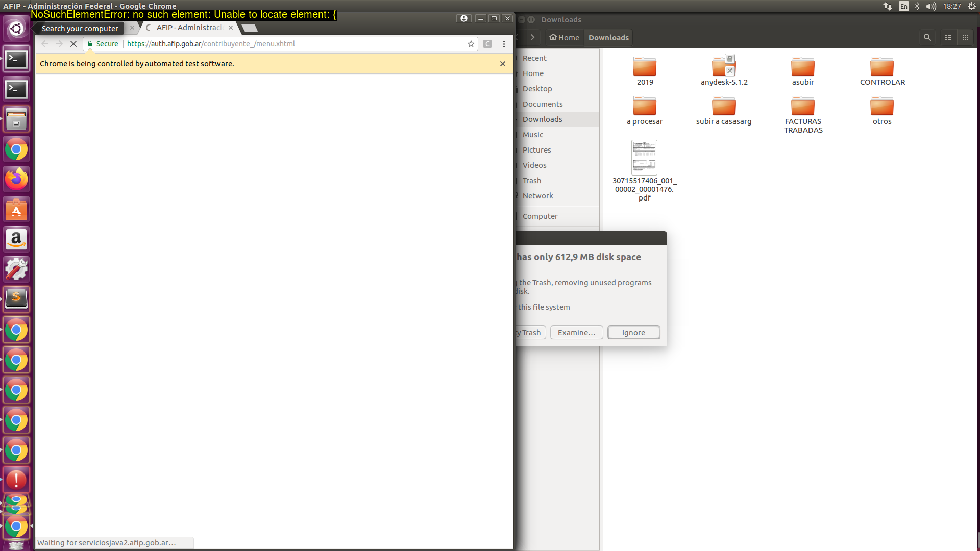The height and width of the screenshot is (551, 980).
Task: Launch Firefox from the dock
Action: point(16,180)
